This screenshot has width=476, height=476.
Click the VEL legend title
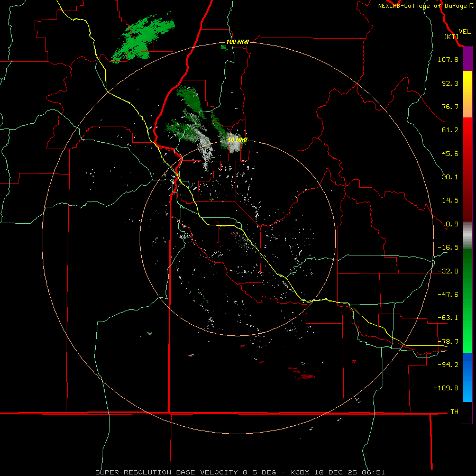464,32
